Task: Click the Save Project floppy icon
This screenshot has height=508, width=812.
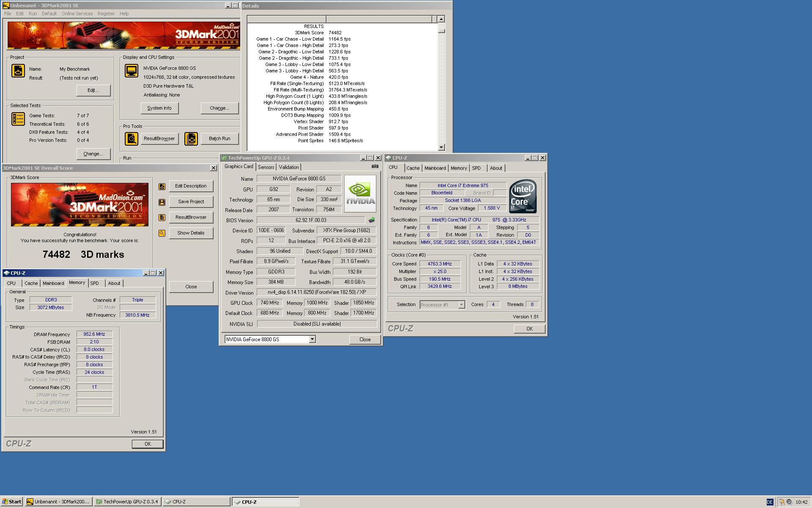Action: 162,202
